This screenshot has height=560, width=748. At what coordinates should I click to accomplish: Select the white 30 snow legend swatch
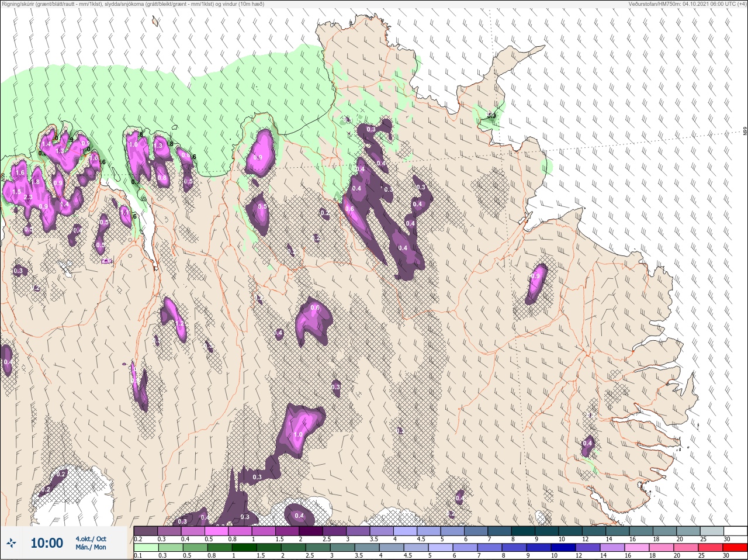click(x=735, y=531)
